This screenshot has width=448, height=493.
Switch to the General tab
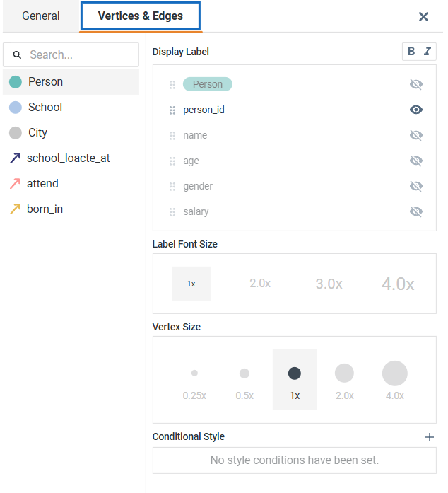coord(41,16)
